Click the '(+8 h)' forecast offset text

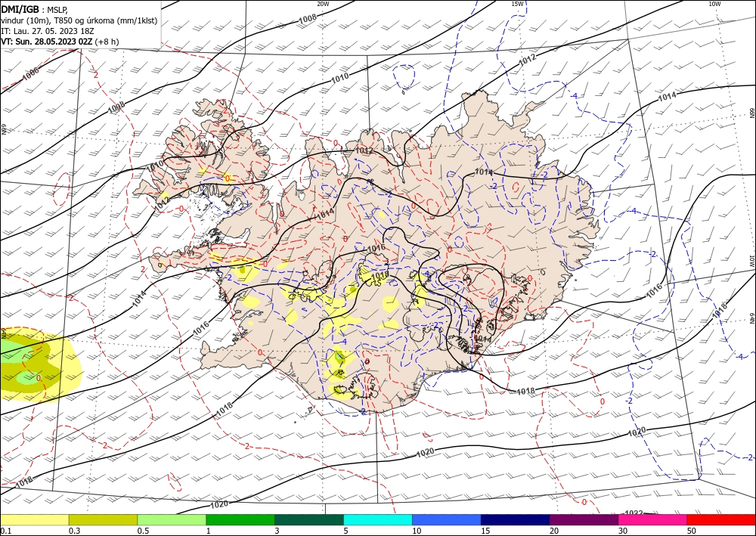pos(107,42)
